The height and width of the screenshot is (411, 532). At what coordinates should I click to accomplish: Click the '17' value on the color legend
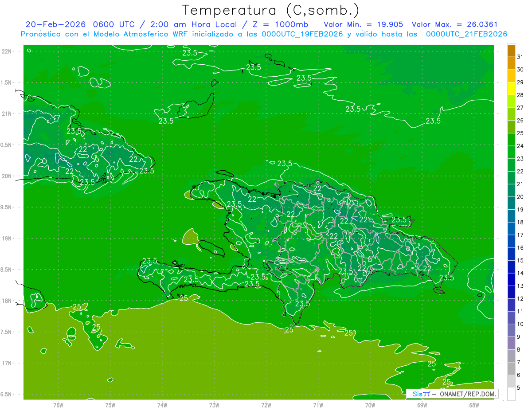(520, 235)
